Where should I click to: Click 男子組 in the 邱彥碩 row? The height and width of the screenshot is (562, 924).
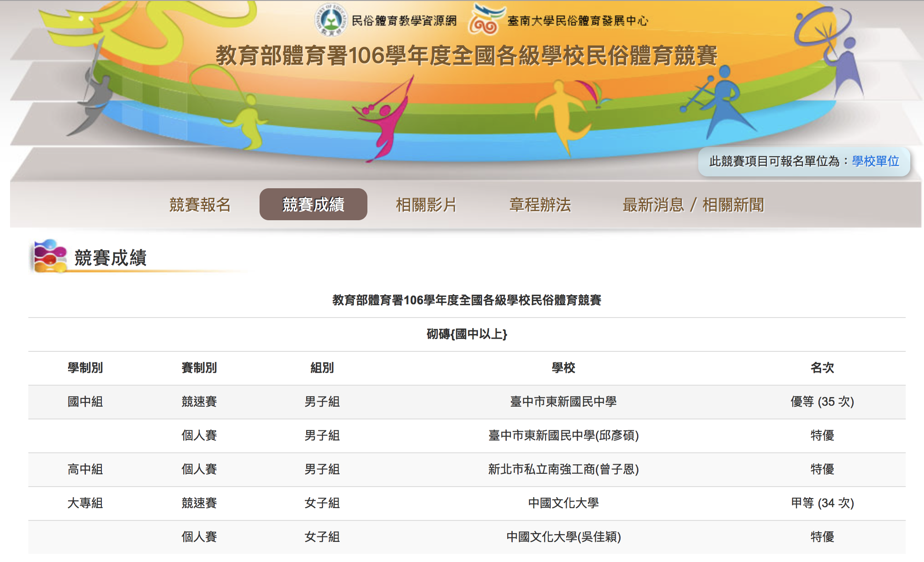pyautogui.click(x=322, y=435)
